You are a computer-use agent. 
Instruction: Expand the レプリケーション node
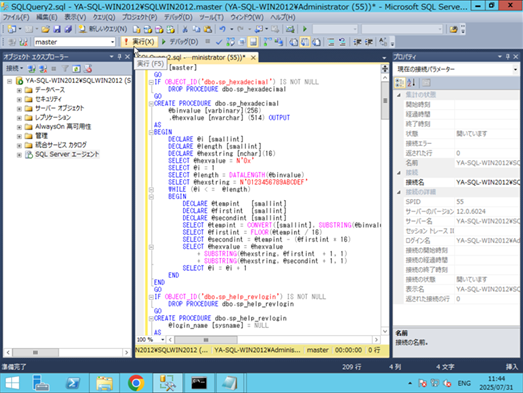19,118
